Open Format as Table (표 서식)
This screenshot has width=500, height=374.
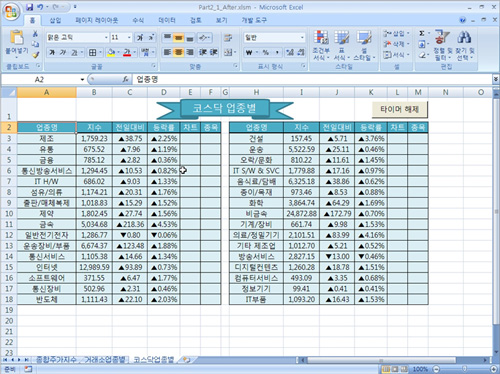(341, 45)
